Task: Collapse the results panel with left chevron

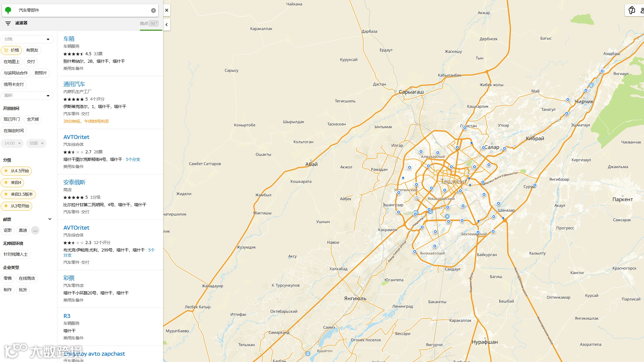Action: [x=167, y=25]
